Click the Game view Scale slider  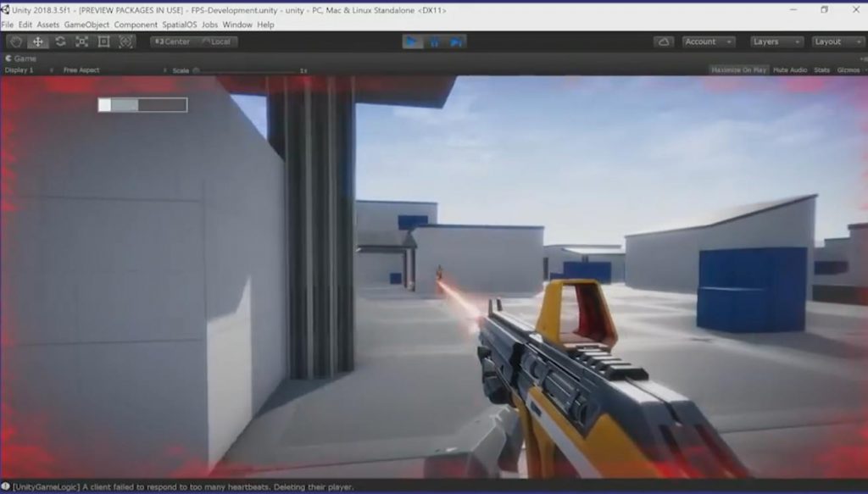click(246, 70)
